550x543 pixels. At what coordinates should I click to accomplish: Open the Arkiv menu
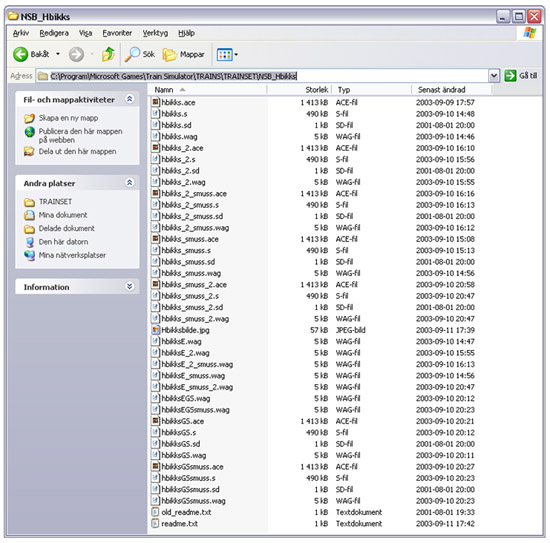pos(21,33)
